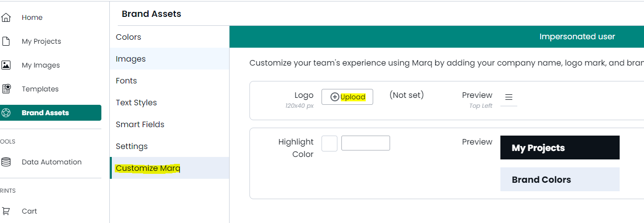Click the My Projects preview block

(x=560, y=148)
